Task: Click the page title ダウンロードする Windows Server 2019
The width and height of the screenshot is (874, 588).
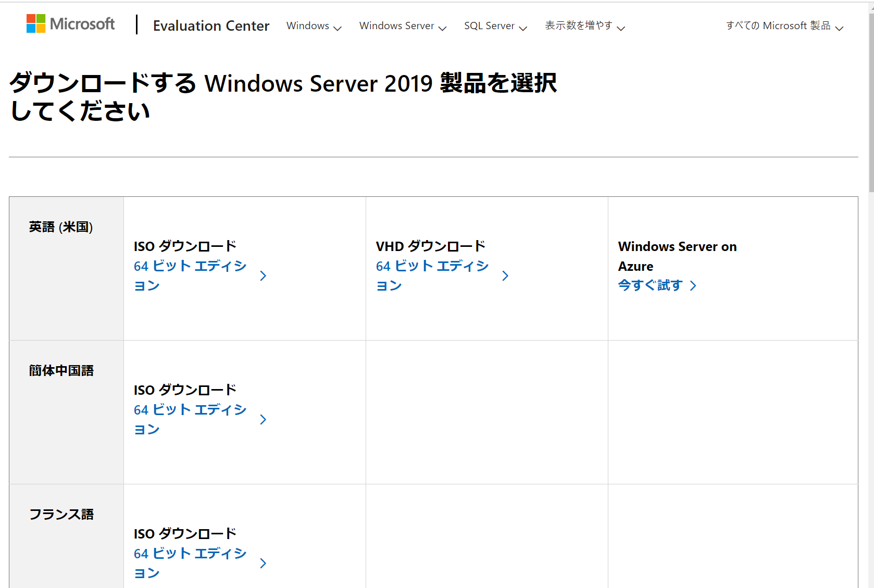Action: (x=283, y=97)
